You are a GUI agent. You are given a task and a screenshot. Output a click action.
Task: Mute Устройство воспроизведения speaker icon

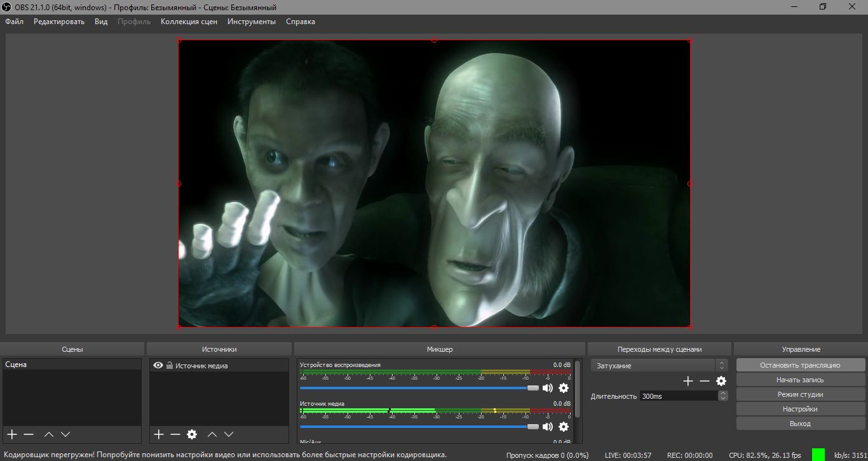coord(547,388)
